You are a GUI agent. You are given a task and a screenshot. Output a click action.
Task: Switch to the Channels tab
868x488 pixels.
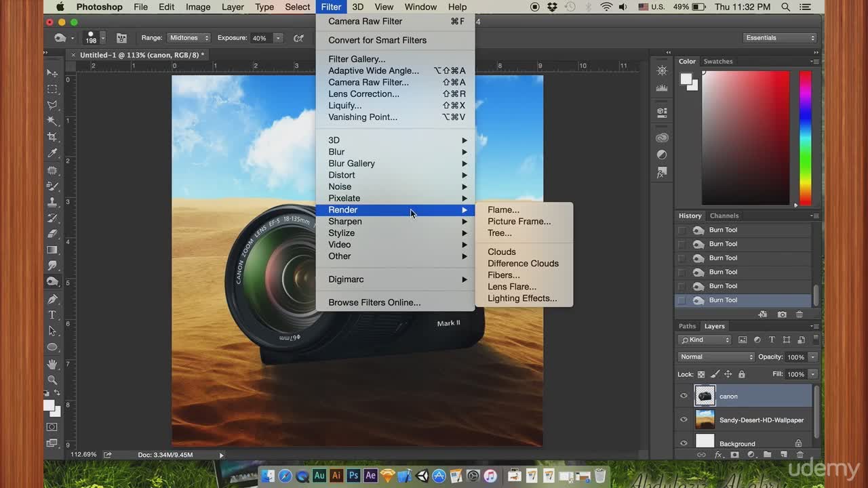point(724,216)
